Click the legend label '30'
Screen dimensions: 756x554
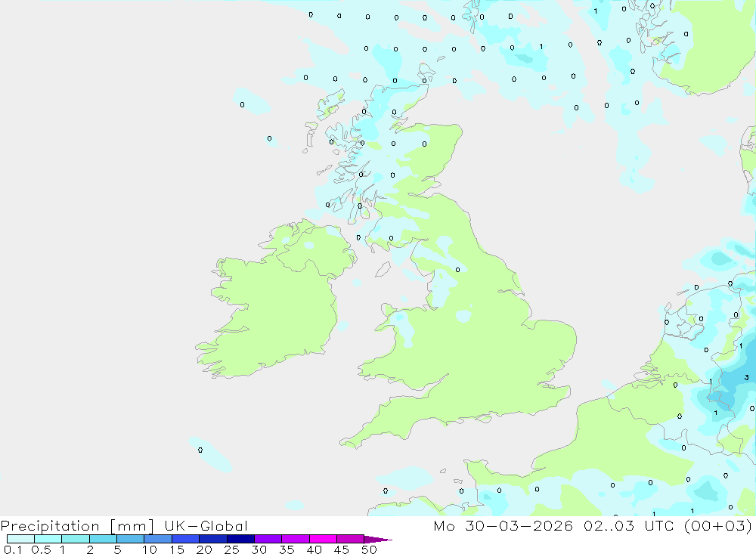(259, 549)
